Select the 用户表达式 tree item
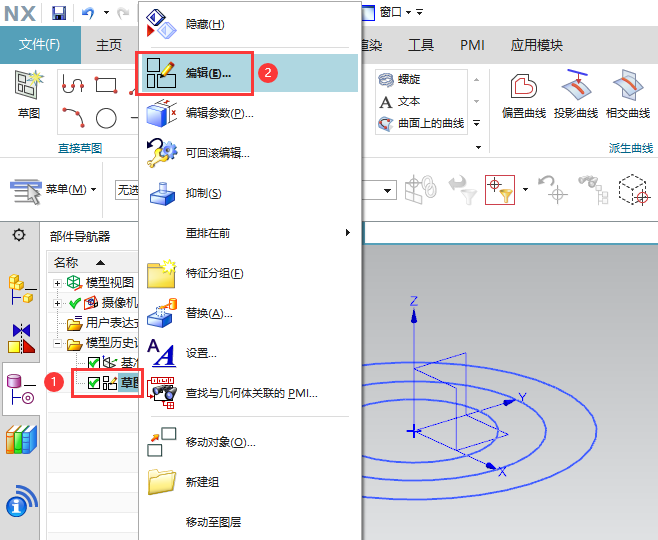 (x=103, y=323)
